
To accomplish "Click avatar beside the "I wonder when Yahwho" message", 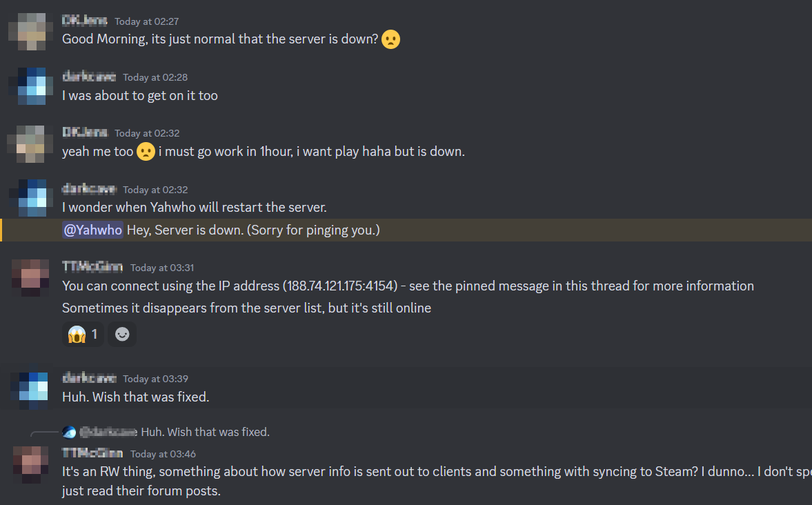I will [27, 199].
